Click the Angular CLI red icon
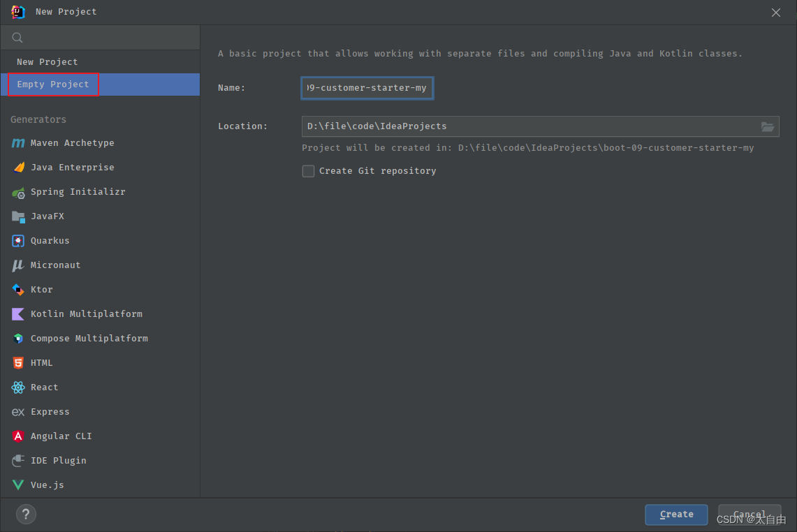This screenshot has width=797, height=532. pyautogui.click(x=17, y=436)
